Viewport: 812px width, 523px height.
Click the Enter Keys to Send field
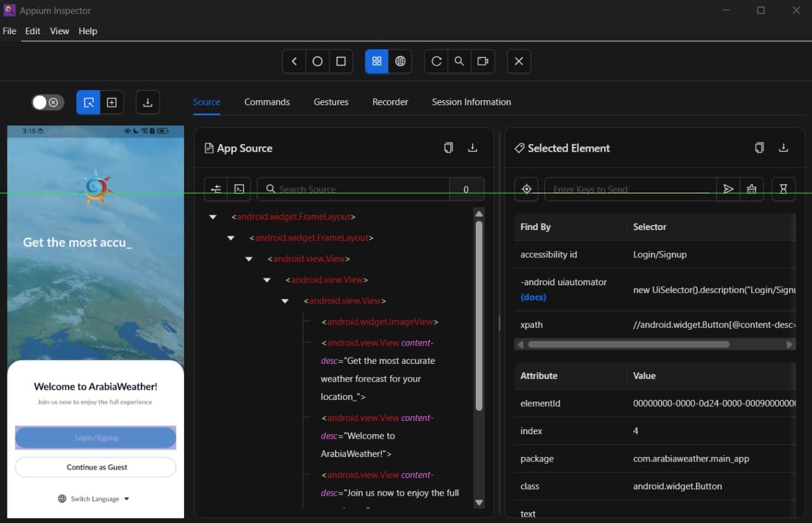point(631,189)
